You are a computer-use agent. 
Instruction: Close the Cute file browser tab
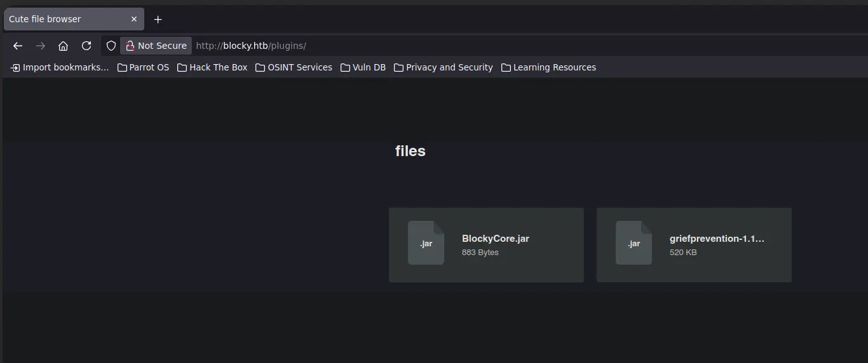pos(134,19)
